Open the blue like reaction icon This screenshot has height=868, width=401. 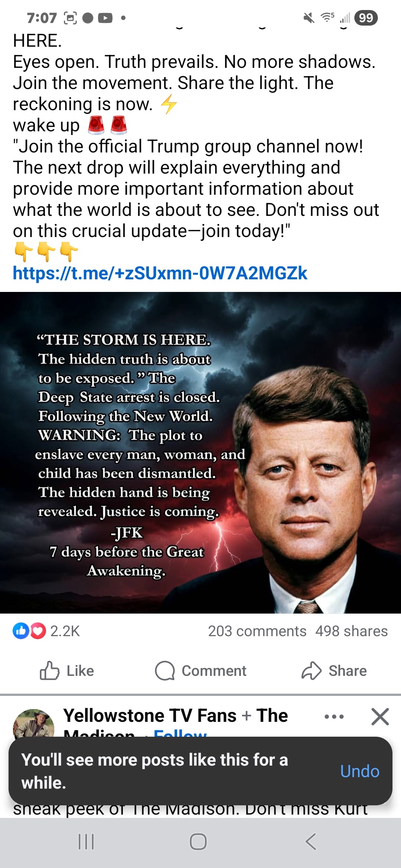pos(21,631)
